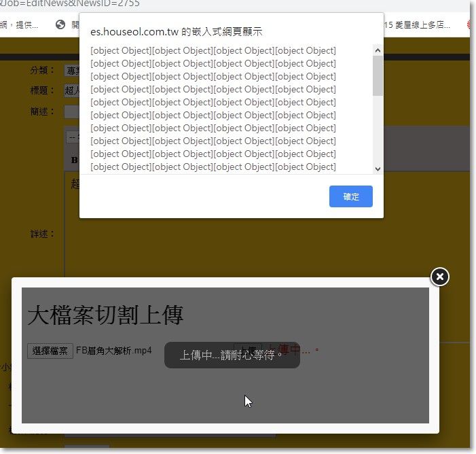Click the globe icon in bookmarks bar
Image resolution: width=476 pixels, height=454 pixels.
[x=60, y=25]
